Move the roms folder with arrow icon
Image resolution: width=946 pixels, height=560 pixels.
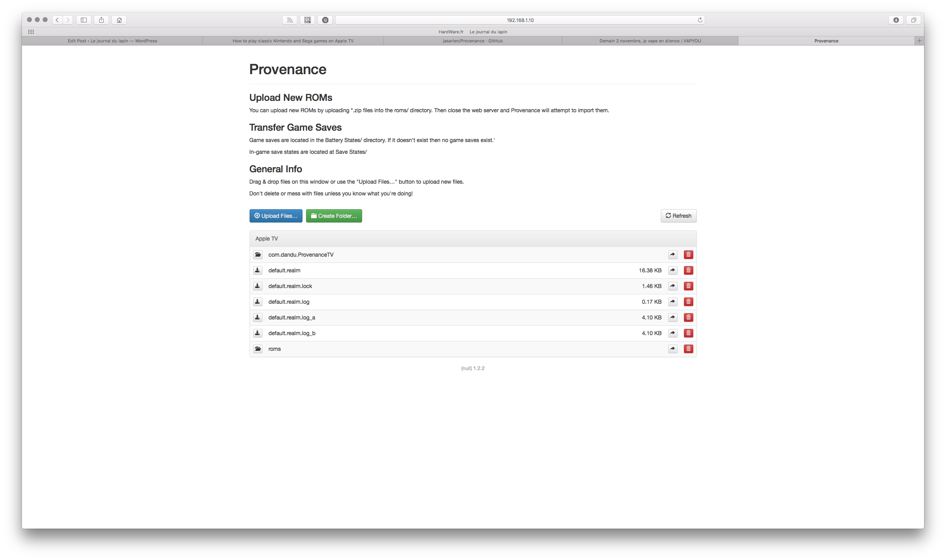pos(673,349)
